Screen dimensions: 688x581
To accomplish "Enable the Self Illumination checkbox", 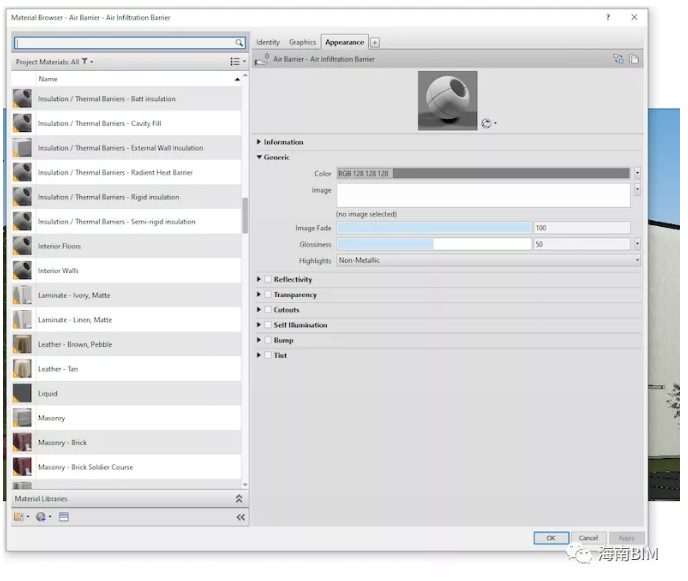I will 268,325.
